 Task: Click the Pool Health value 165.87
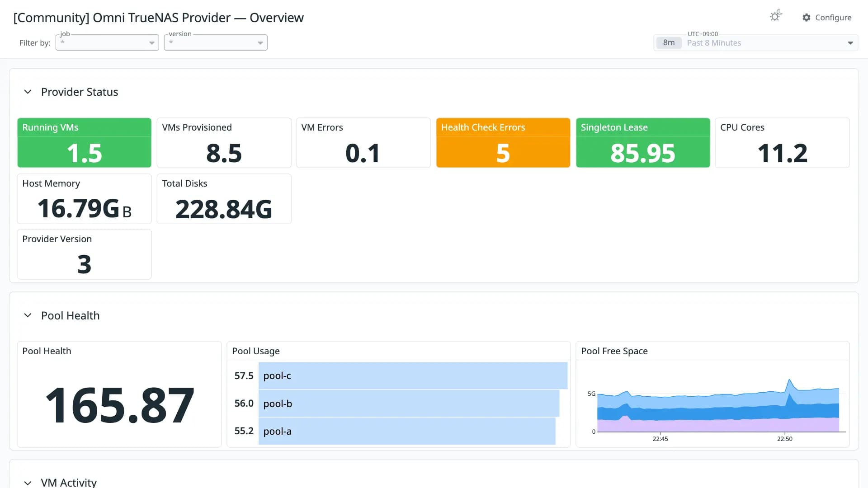[x=120, y=405]
